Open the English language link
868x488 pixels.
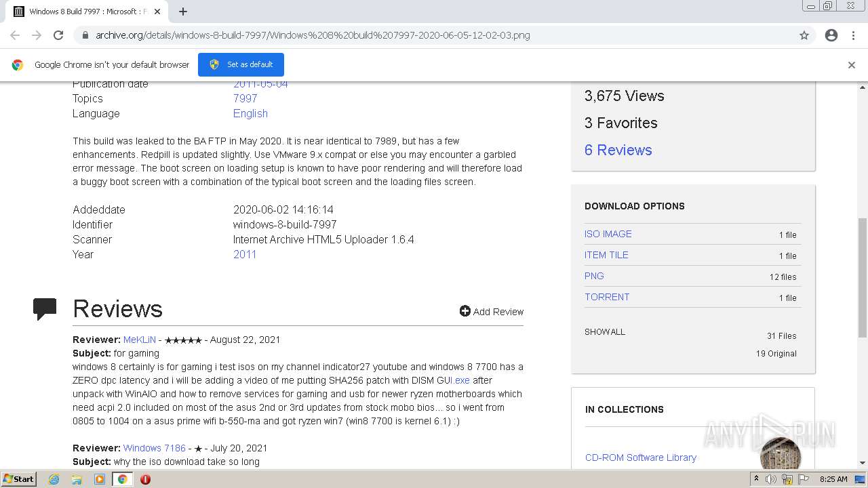click(250, 113)
